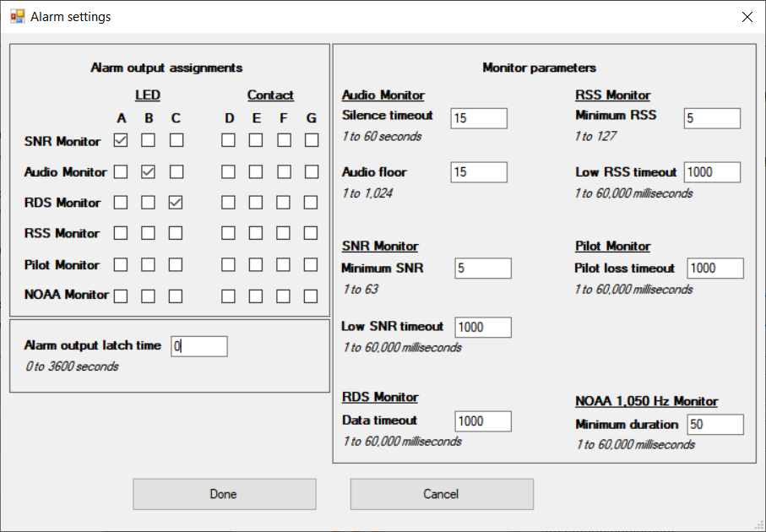Click the '1 to 127' range hint
Image resolution: width=766 pixels, height=532 pixels.
595,136
